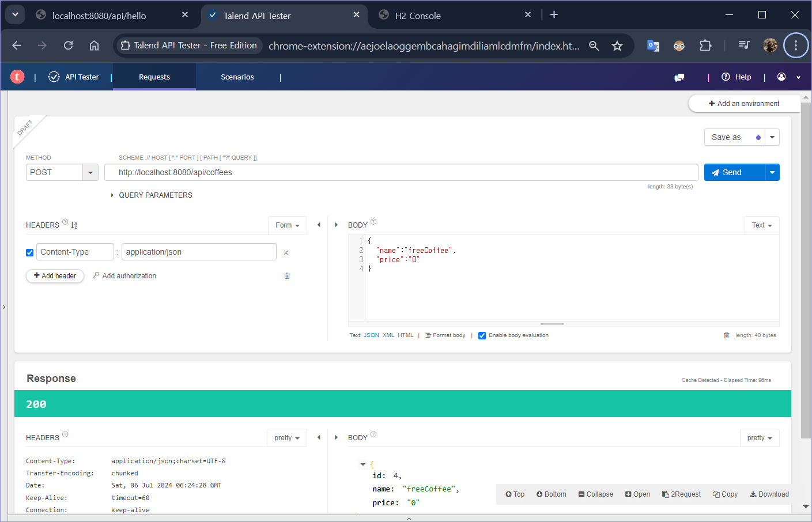The height and width of the screenshot is (522, 812).
Task: Click the response BODY help icon
Action: (373, 434)
